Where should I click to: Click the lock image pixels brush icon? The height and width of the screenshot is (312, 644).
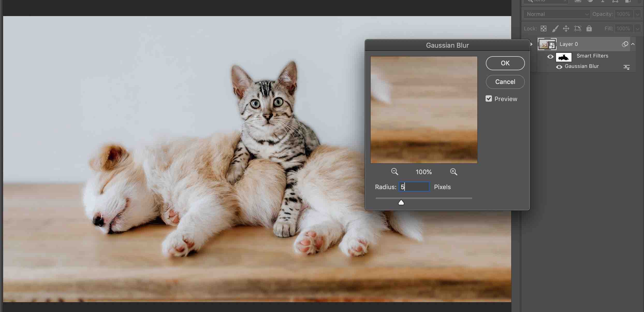[x=555, y=29]
